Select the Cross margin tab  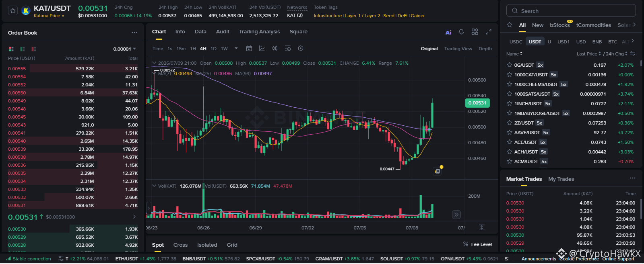[180, 245]
